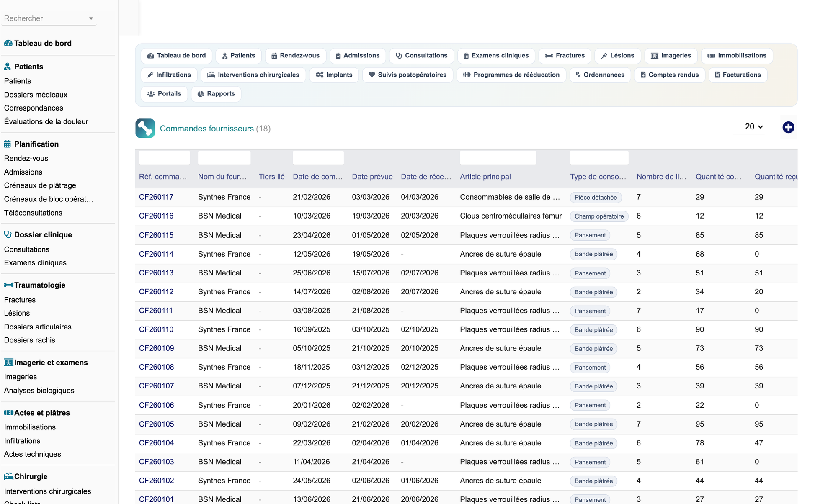Click the Fractures tab bone icon
Viewport: 815px width, 504px height.
tap(549, 56)
